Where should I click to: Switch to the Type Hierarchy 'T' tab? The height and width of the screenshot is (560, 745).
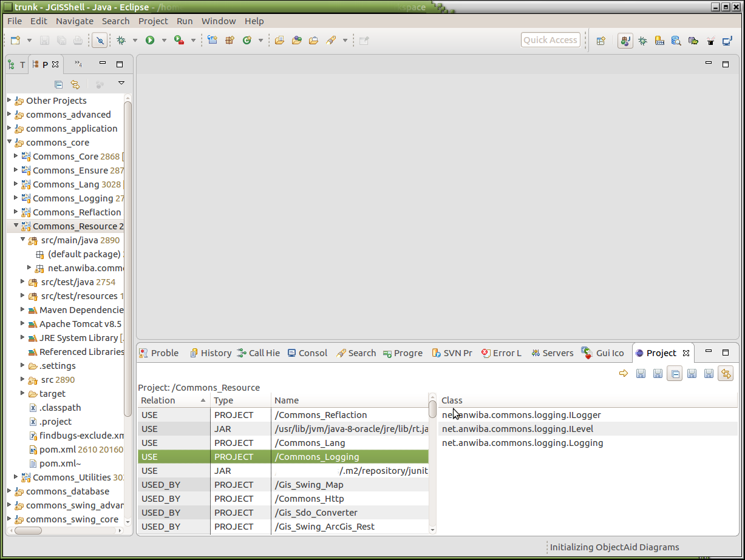point(16,64)
